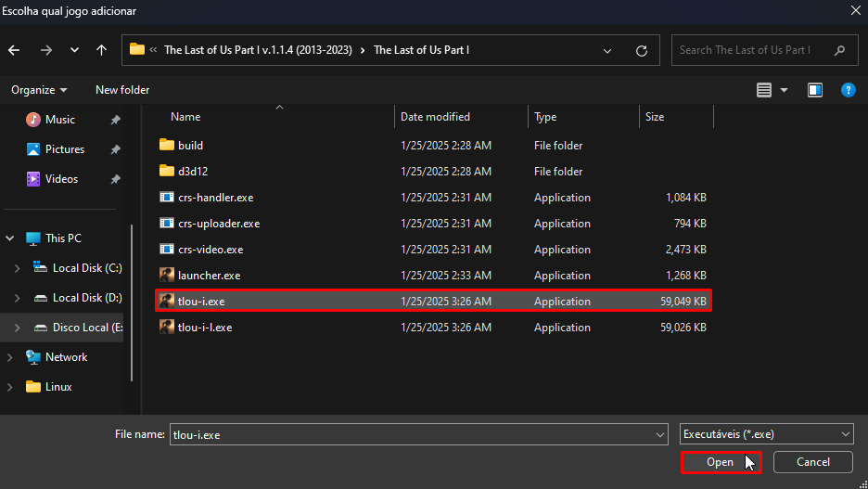This screenshot has height=489, width=868.
Task: Click New folder in the toolbar
Action: click(122, 90)
